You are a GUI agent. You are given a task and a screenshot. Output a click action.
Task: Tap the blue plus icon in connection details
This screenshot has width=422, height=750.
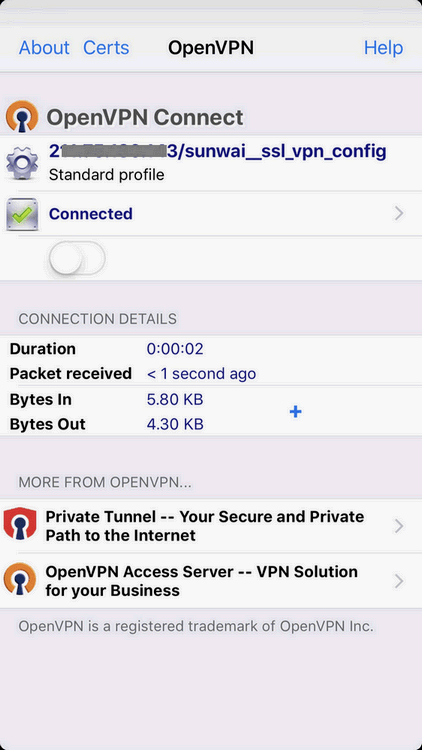pyautogui.click(x=296, y=411)
